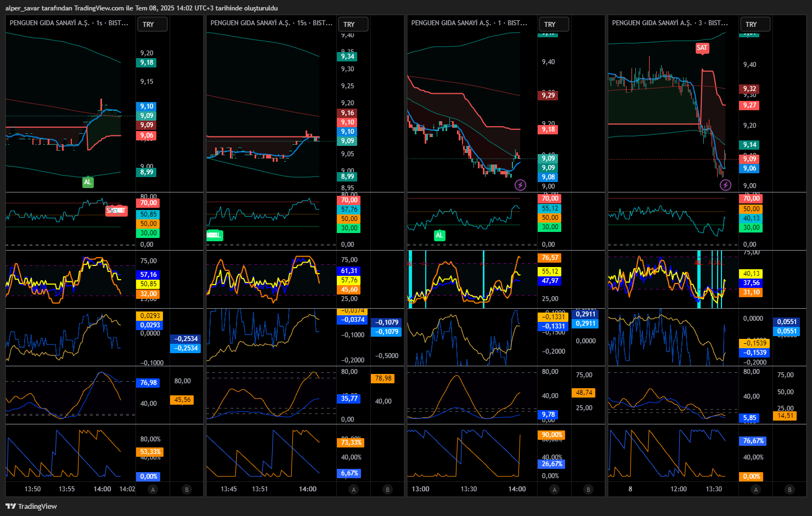Click the blue 6,67% value in the 15s chart
812x516 pixels.
(349, 473)
